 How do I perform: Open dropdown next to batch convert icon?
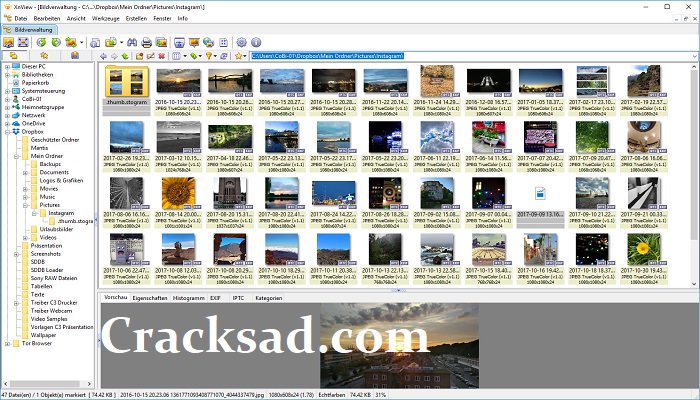[121, 42]
